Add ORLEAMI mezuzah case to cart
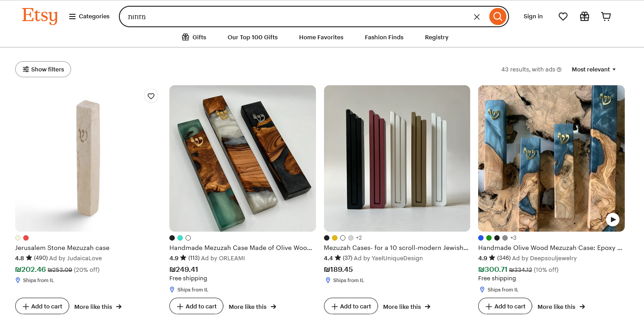Viewport: 644px width, 316px height. pos(196,306)
